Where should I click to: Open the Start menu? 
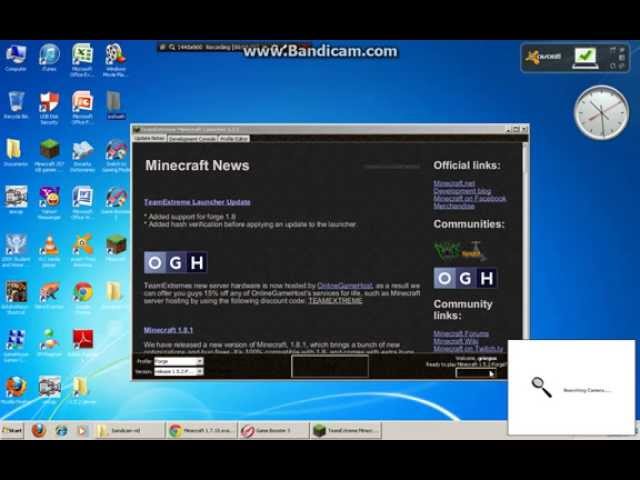click(x=12, y=431)
